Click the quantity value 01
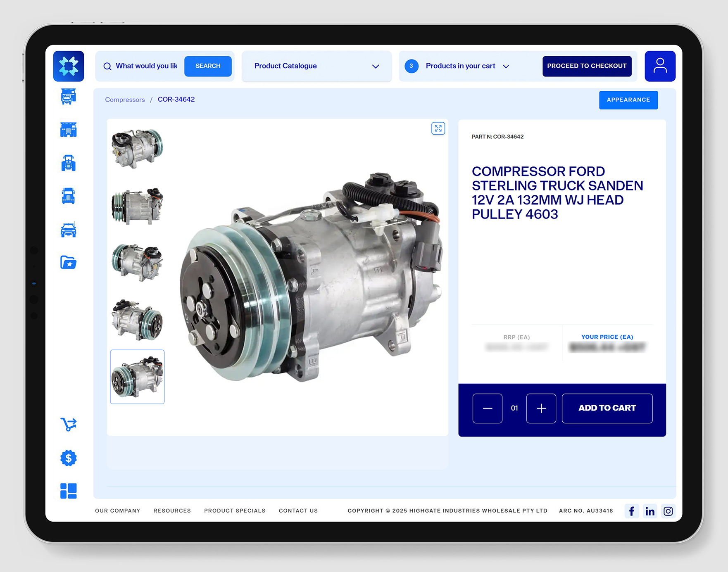Viewport: 728px width, 572px height. (x=514, y=408)
